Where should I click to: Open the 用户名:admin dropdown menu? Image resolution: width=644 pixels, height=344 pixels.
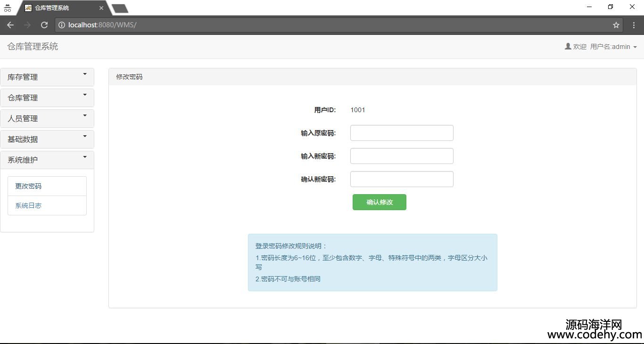(613, 47)
